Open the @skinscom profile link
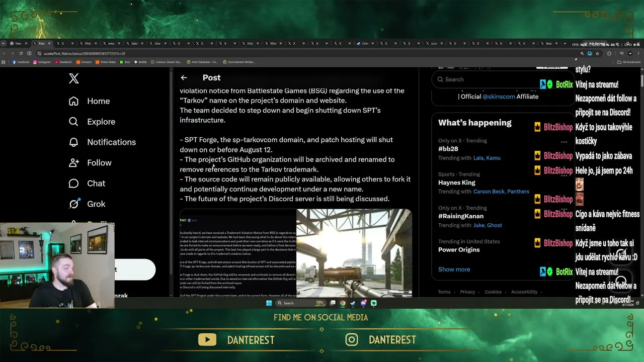 [x=499, y=97]
